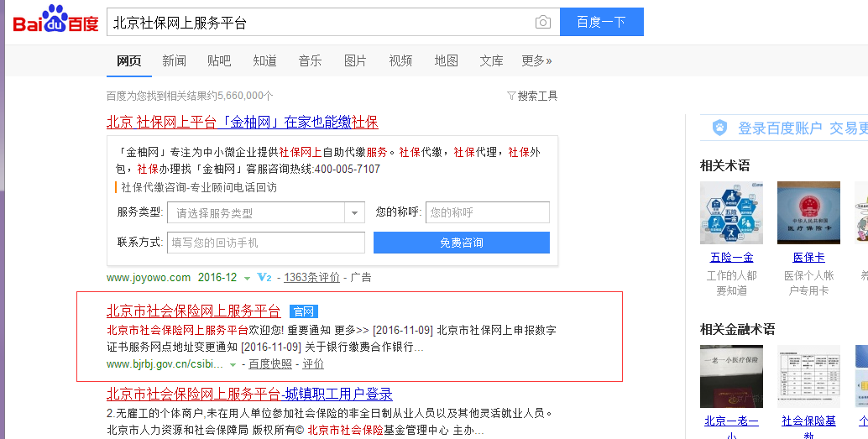The width and height of the screenshot is (868, 439).
Task: Switch to 知道 tab
Action: [x=264, y=61]
